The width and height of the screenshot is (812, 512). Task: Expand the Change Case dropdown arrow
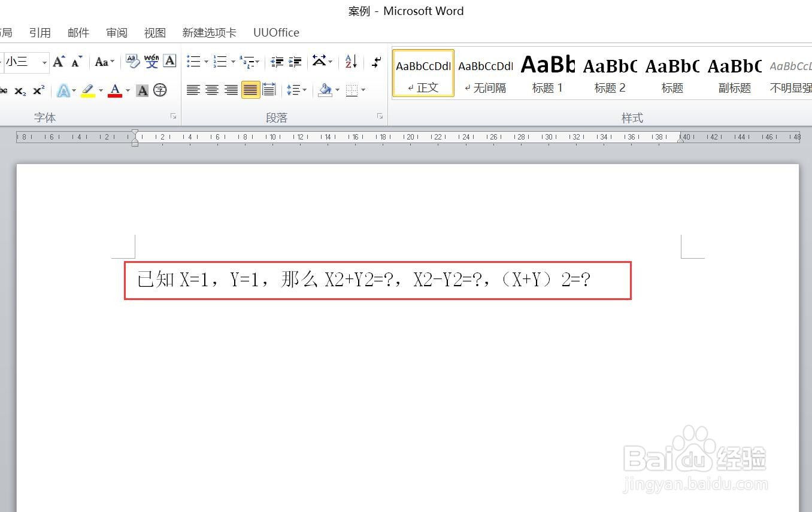point(112,62)
